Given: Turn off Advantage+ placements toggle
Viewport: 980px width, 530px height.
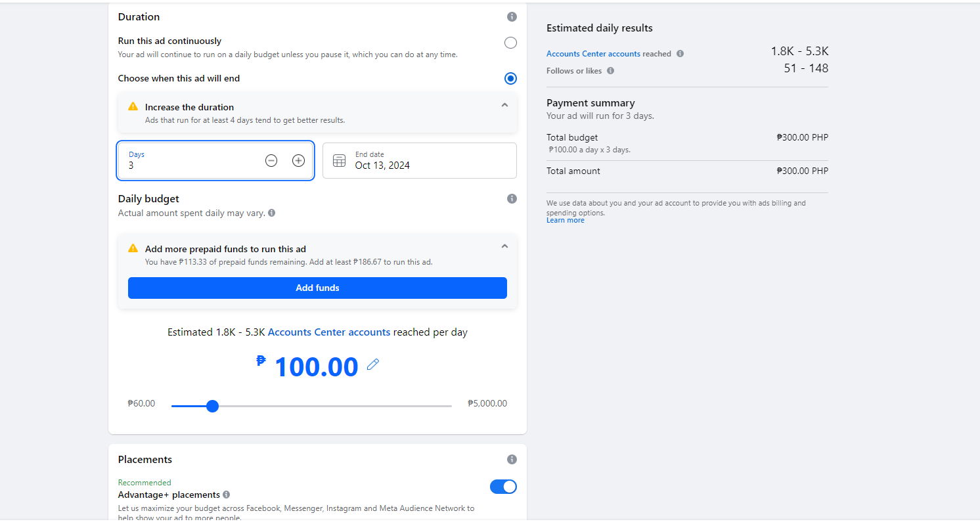Looking at the screenshot, I should click(503, 487).
